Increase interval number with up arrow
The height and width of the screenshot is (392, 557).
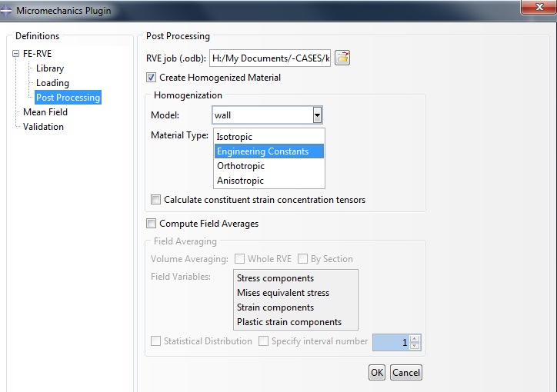pyautogui.click(x=415, y=339)
